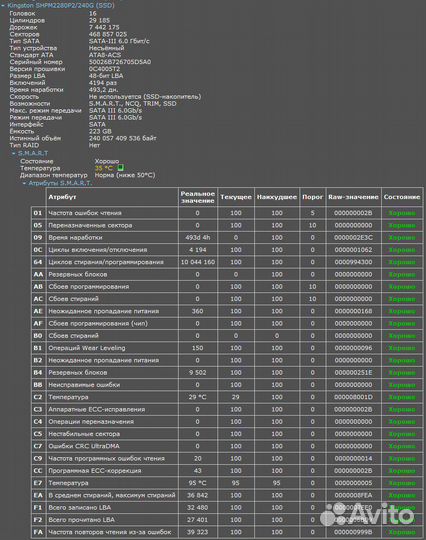Select row CC Программная ECC-коррекция

click(x=227, y=471)
